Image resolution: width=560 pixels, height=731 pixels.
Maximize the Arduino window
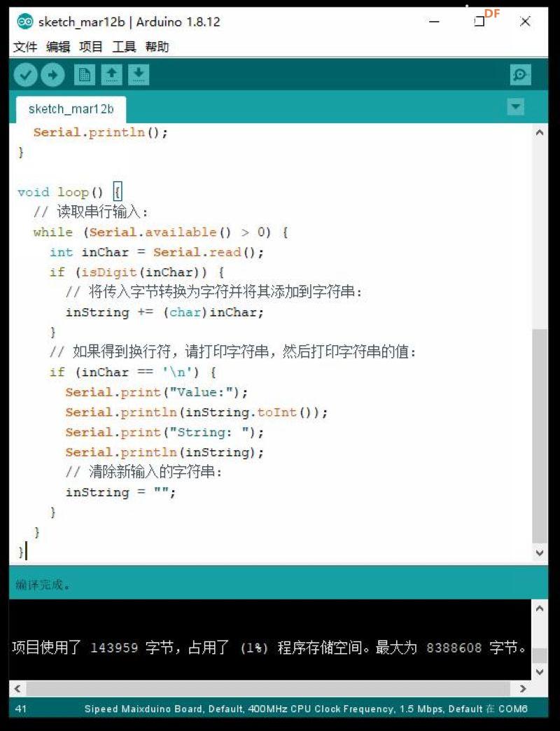tap(479, 22)
